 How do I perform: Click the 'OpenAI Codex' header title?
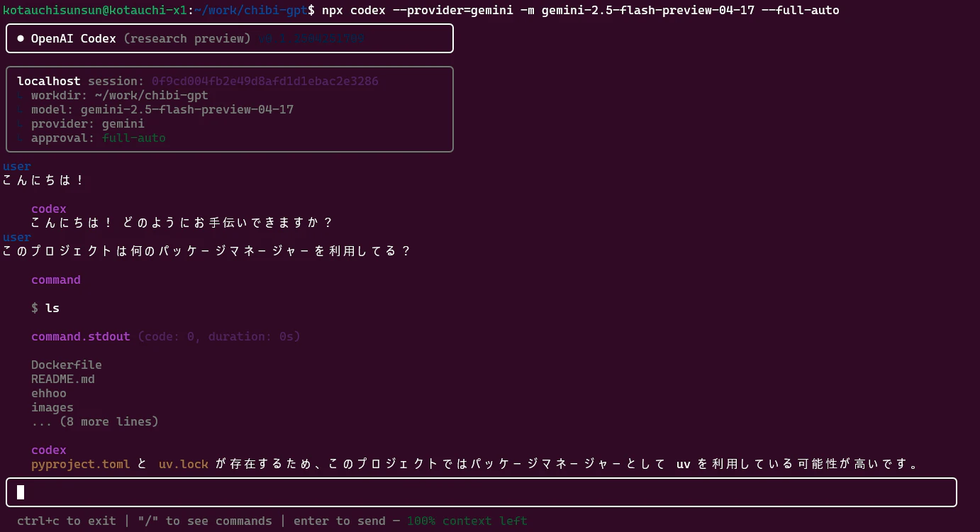pyautogui.click(x=74, y=38)
